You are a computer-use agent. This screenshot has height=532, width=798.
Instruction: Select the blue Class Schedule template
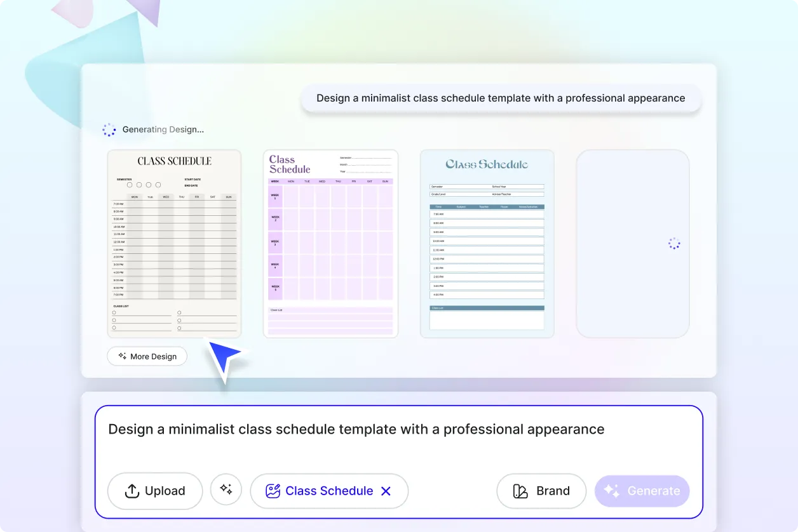pos(487,243)
